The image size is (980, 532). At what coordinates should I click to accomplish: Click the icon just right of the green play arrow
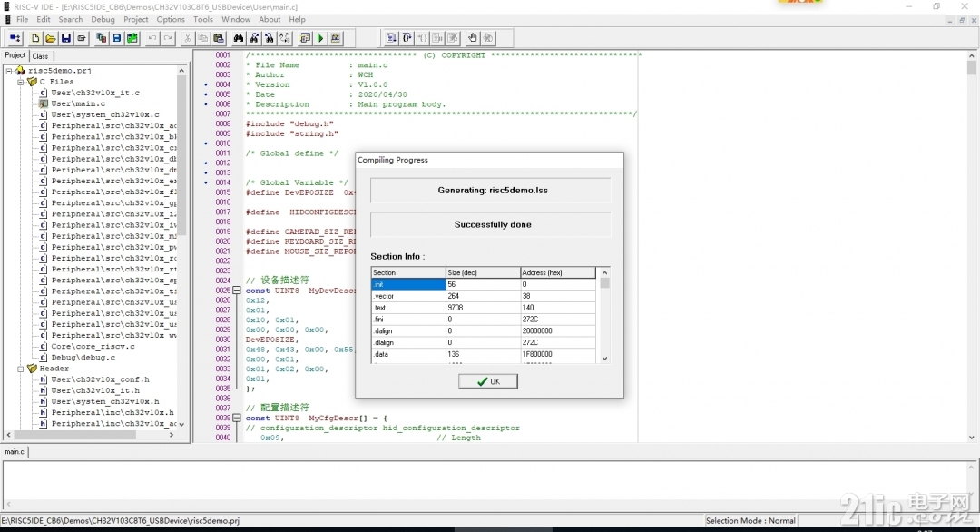coord(336,38)
